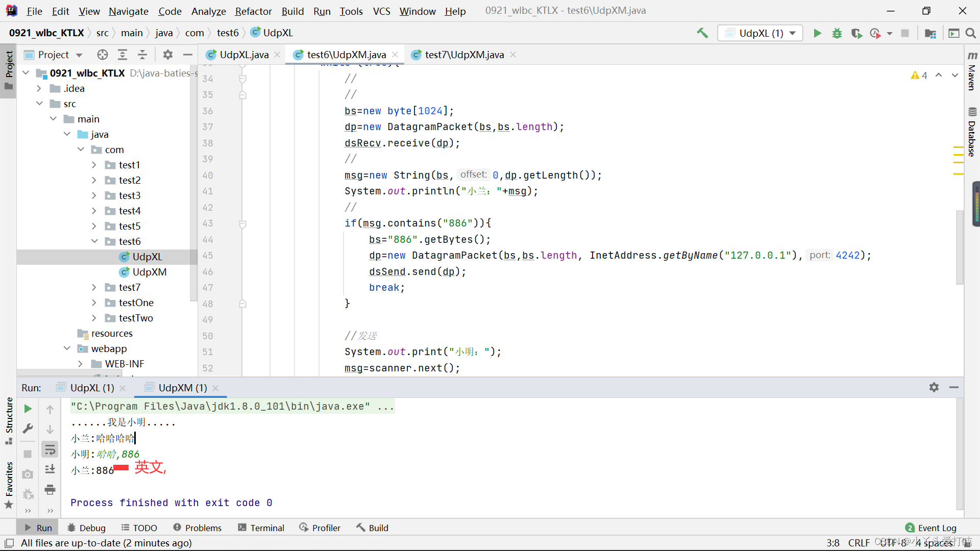980x551 pixels.
Task: Hide the Run tool window
Action: coord(954,388)
